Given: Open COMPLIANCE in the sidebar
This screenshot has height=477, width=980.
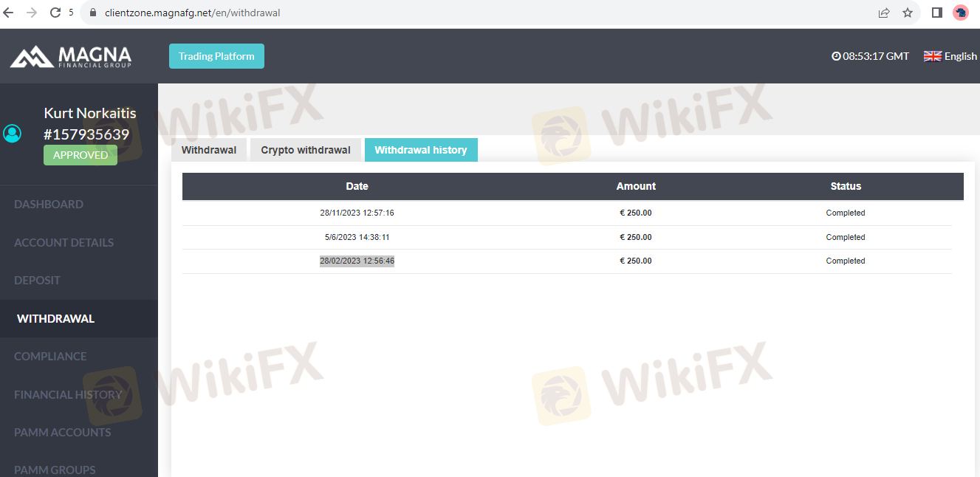Looking at the screenshot, I should 50,357.
